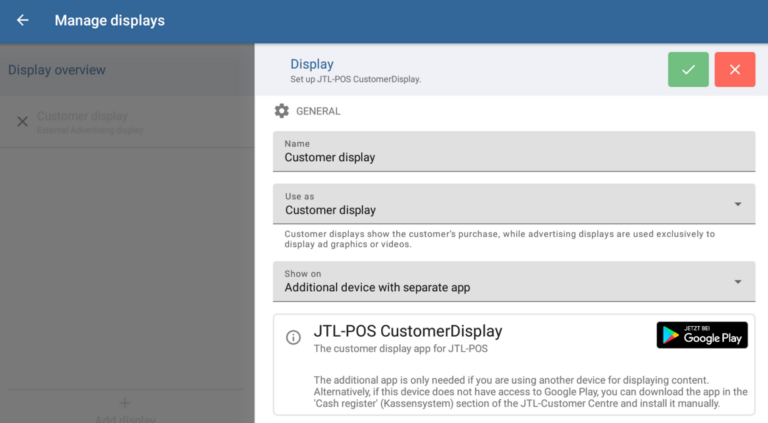This screenshot has height=423, width=768.
Task: Open the Use as dropdown
Action: (x=514, y=204)
